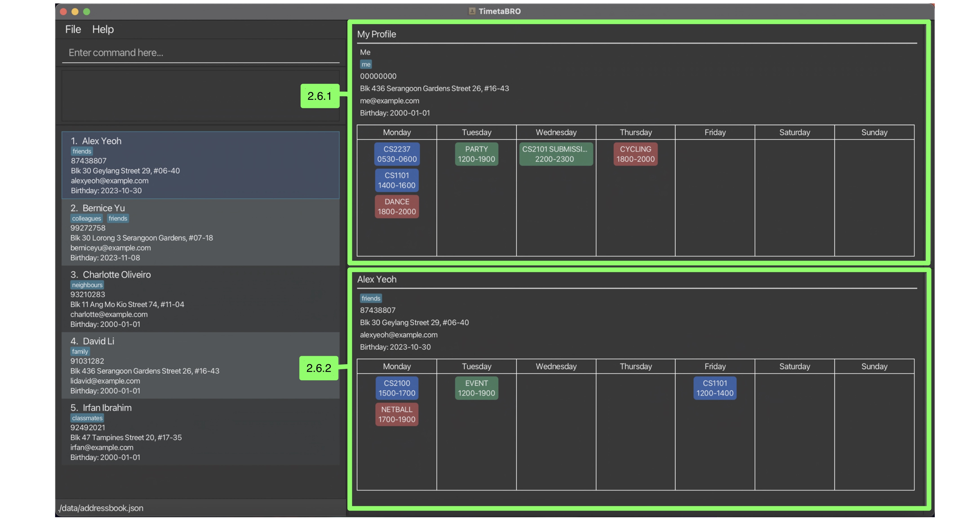Click me@example.com in My Profile

390,101
